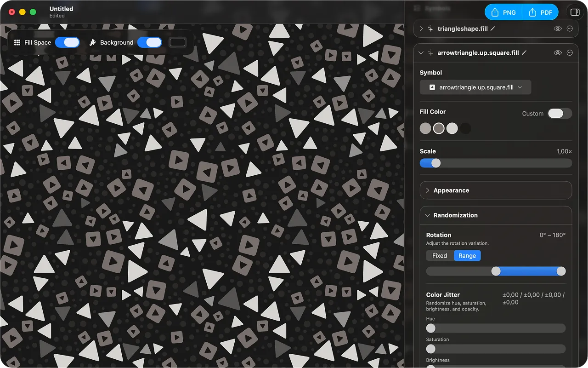
Task: Disable the Fill Space toggle
Action: [x=68, y=42]
